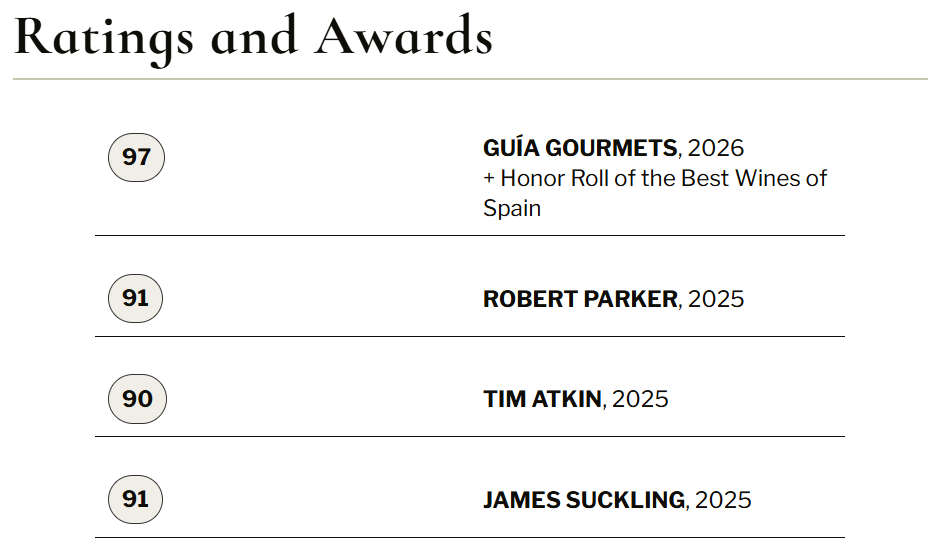Click the word and in the heading

pos(254,37)
